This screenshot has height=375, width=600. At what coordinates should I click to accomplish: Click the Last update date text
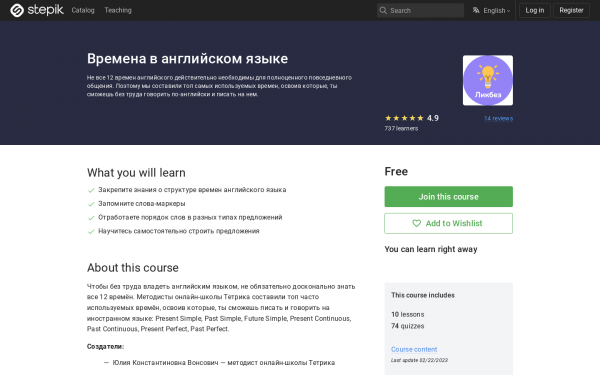[x=419, y=360]
